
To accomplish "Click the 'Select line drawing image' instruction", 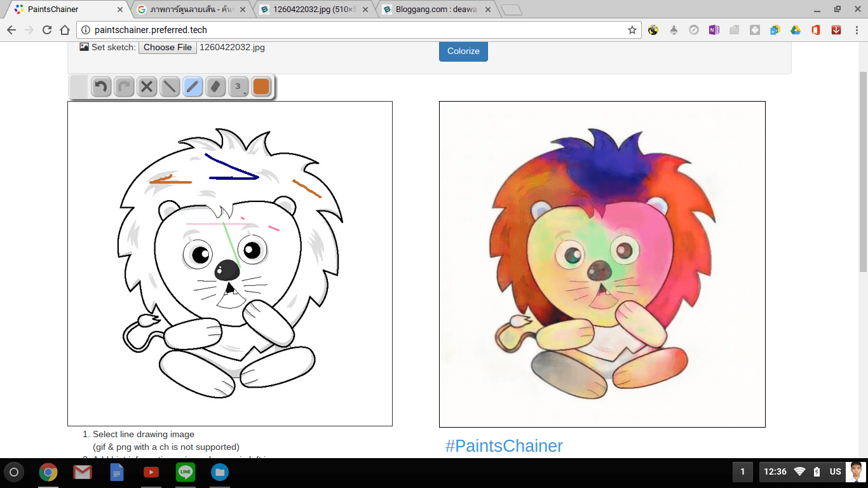I will click(144, 435).
